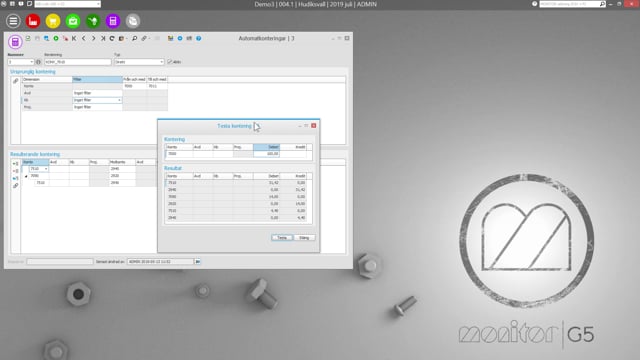Click the blue arrow beside Senast ändrad
Viewport: 640px width, 360px height.
click(198, 262)
